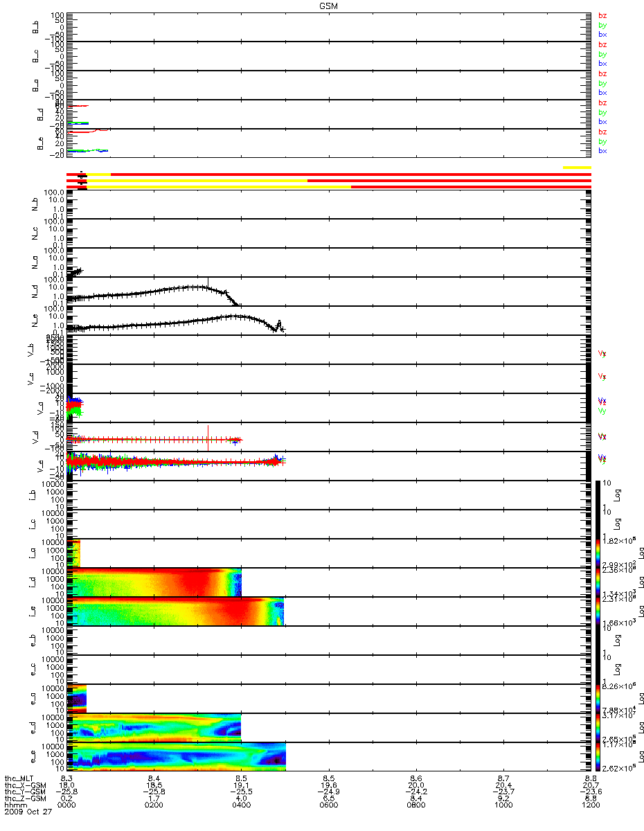Click the X-GSM value 20.7
The image size is (644, 831).
(x=591, y=786)
